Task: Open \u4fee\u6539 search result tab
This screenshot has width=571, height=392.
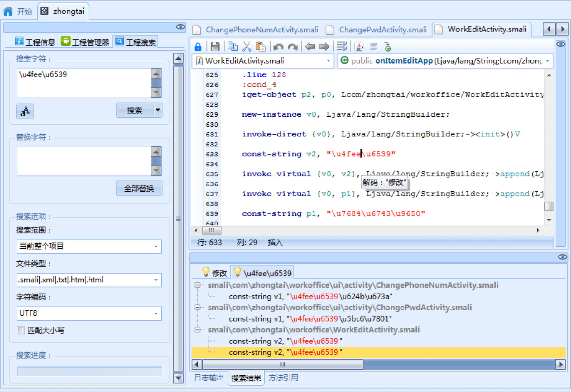Action: point(262,273)
